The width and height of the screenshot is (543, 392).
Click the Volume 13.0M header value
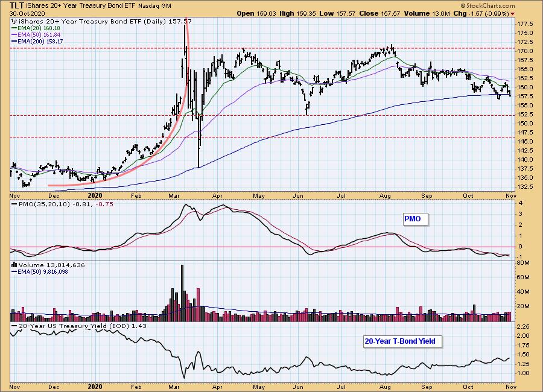click(427, 13)
